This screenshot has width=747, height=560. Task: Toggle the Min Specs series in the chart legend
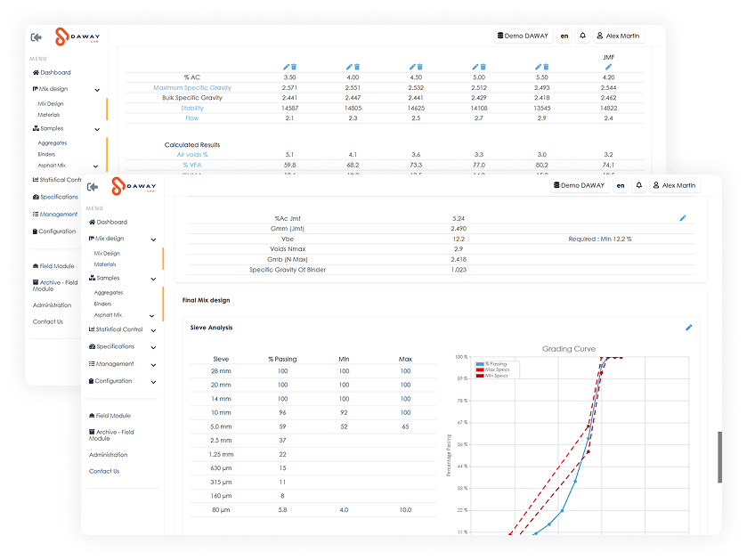[494, 376]
